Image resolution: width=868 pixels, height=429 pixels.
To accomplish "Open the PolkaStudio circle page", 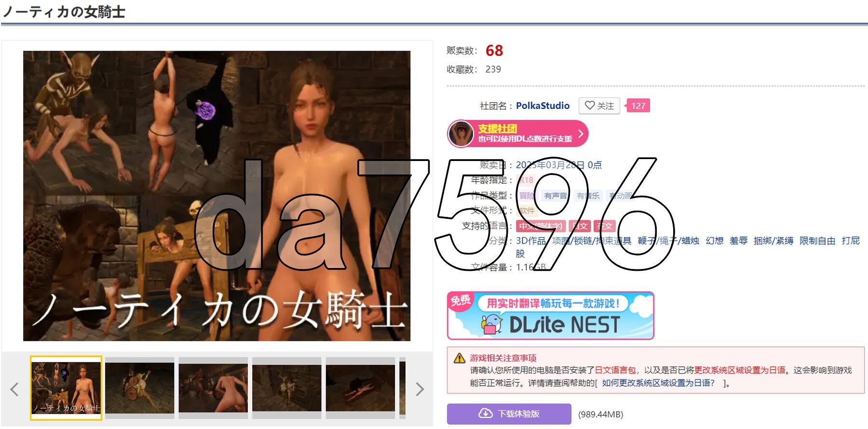I will point(542,106).
